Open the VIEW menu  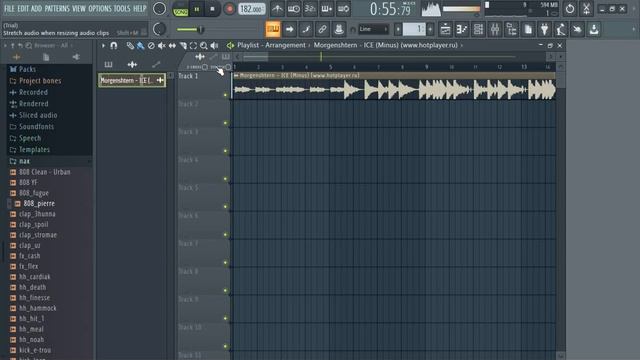click(79, 9)
